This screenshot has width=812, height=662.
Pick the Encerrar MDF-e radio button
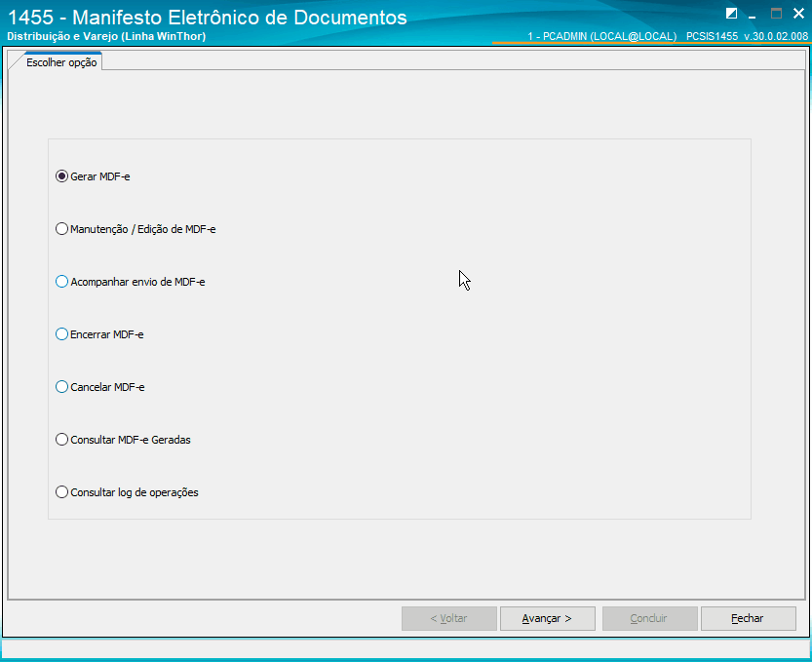[99, 334]
